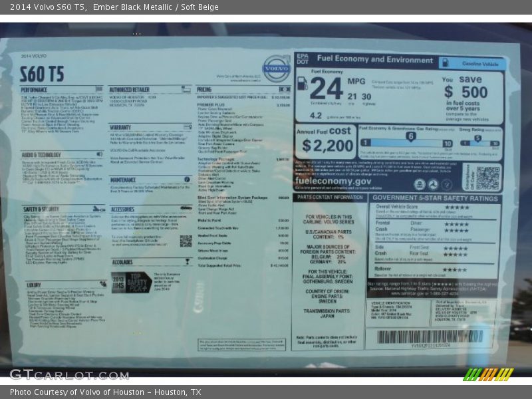Click 'Technology Package' pricing line

tap(243, 159)
